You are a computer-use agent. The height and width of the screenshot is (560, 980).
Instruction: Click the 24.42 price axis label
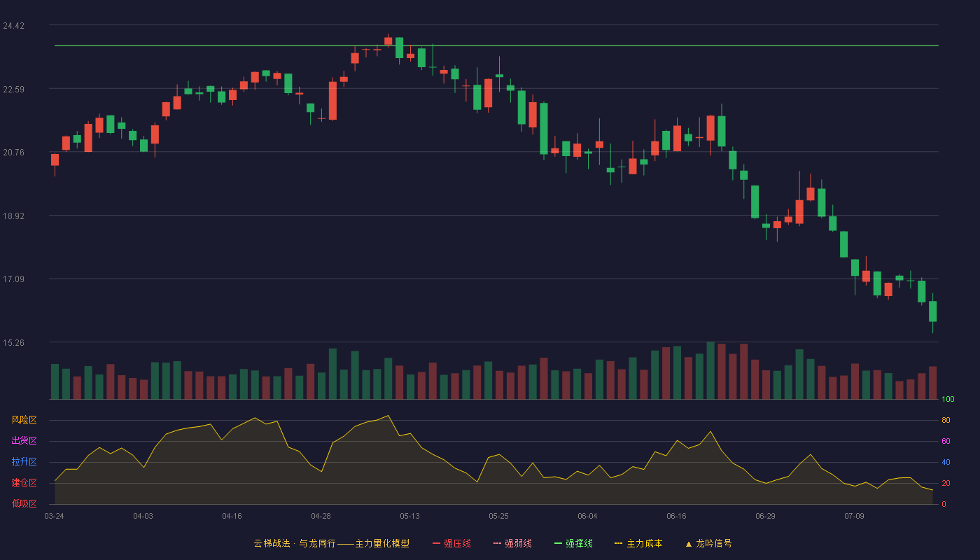[x=14, y=26]
